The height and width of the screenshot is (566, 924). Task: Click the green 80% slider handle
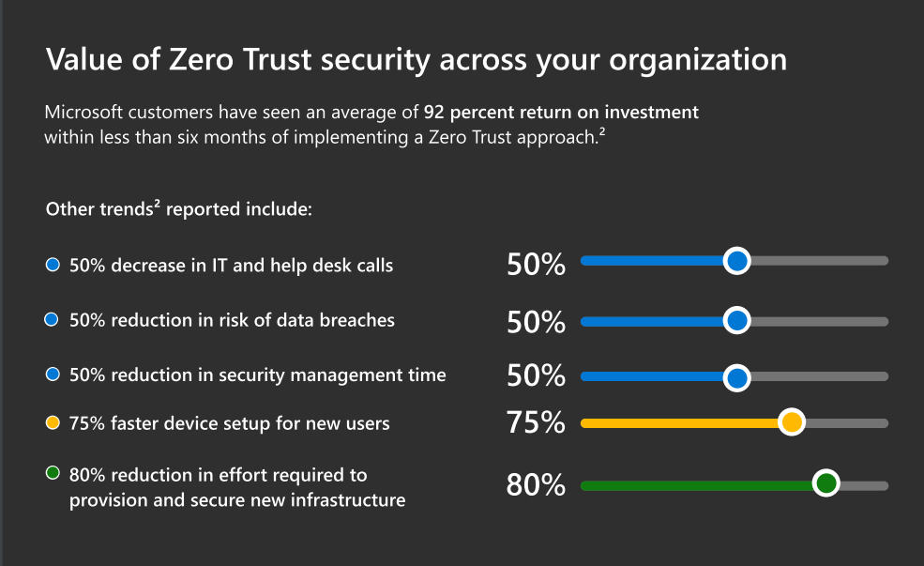826,484
